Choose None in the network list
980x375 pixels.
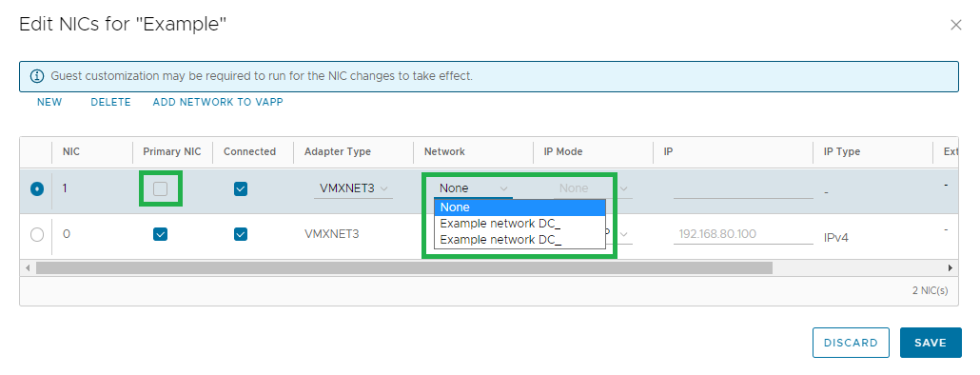click(x=520, y=207)
